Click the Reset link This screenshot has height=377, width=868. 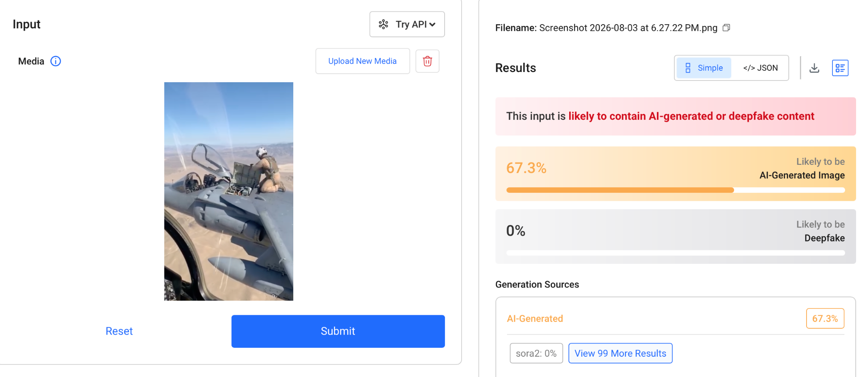click(119, 331)
